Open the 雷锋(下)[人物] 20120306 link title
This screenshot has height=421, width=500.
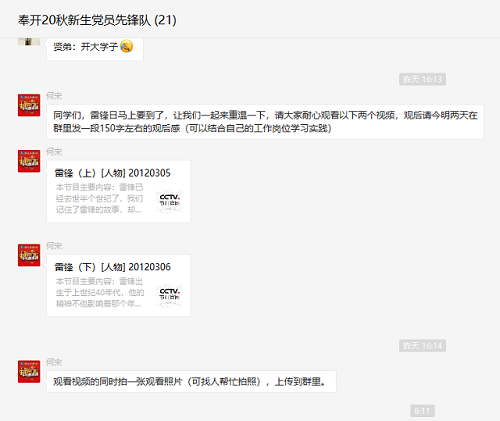113,267
